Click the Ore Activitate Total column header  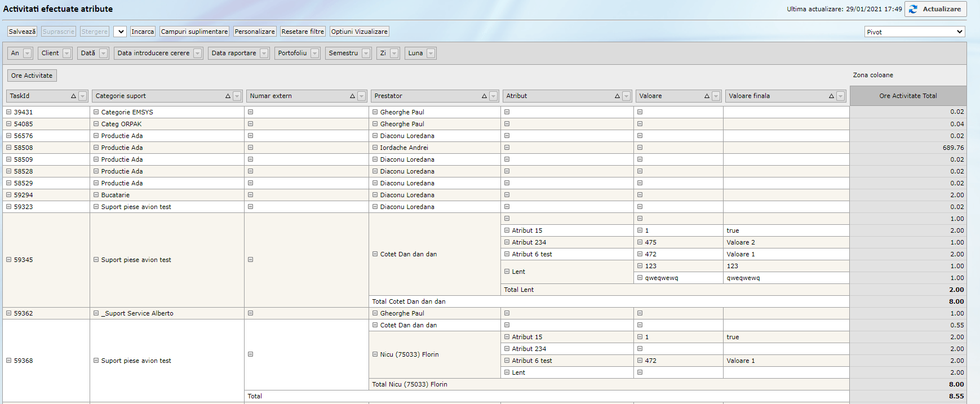pyautogui.click(x=907, y=96)
